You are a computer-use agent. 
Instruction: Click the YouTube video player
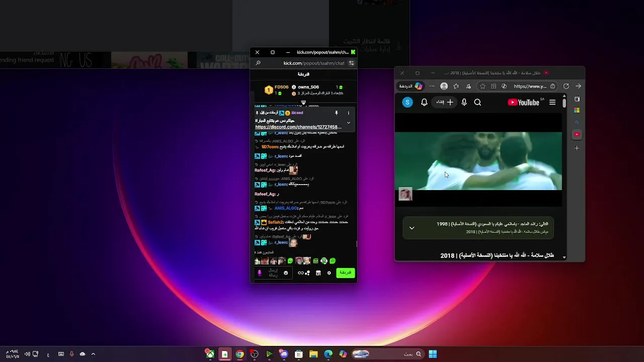tap(478, 161)
